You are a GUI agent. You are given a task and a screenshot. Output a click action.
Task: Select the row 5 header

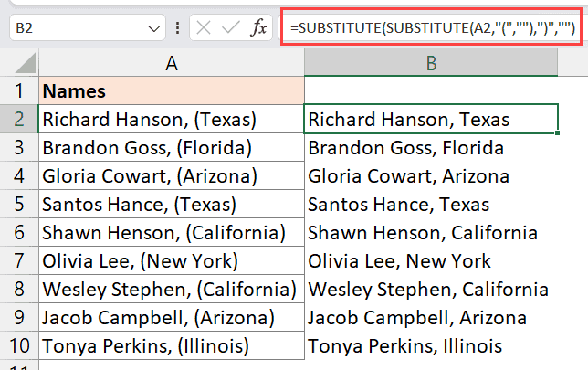coord(18,205)
